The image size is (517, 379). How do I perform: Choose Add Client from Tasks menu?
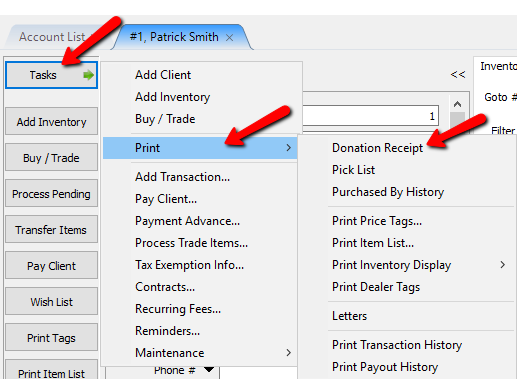(x=200, y=75)
